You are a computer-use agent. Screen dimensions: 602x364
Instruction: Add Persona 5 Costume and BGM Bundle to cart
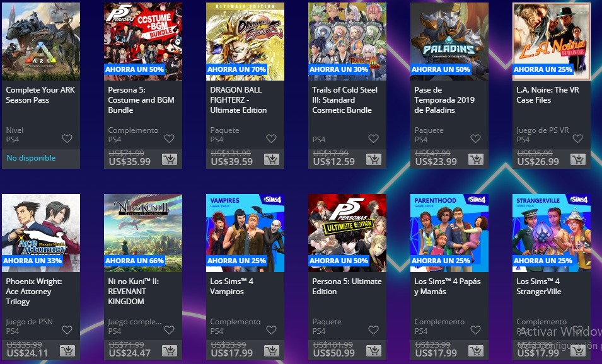tap(170, 159)
